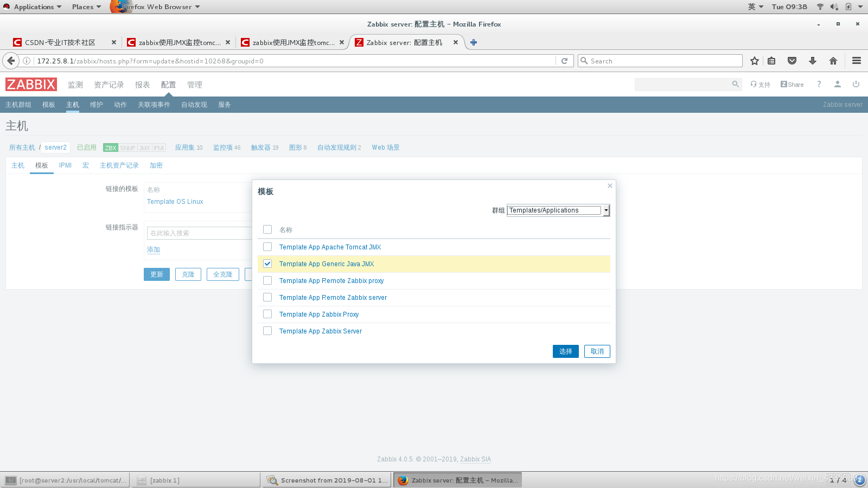Open the 报表 top menu
This screenshot has width=868, height=488.
[143, 85]
